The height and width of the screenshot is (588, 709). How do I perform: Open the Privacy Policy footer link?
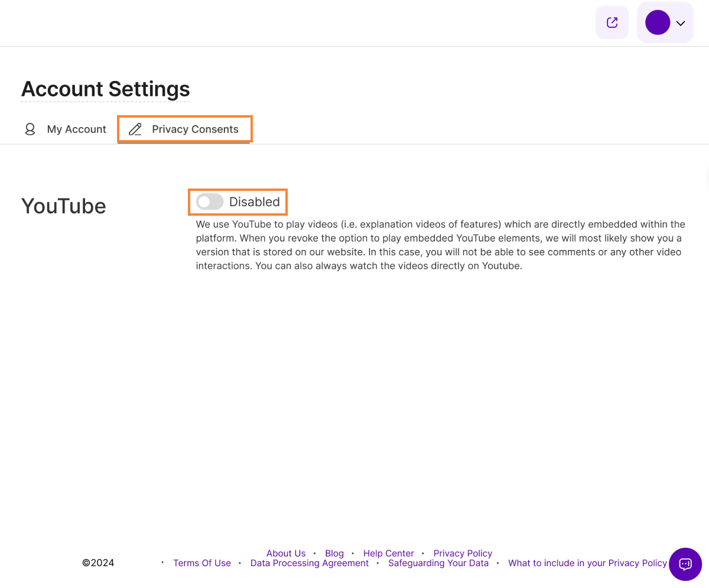pyautogui.click(x=463, y=554)
